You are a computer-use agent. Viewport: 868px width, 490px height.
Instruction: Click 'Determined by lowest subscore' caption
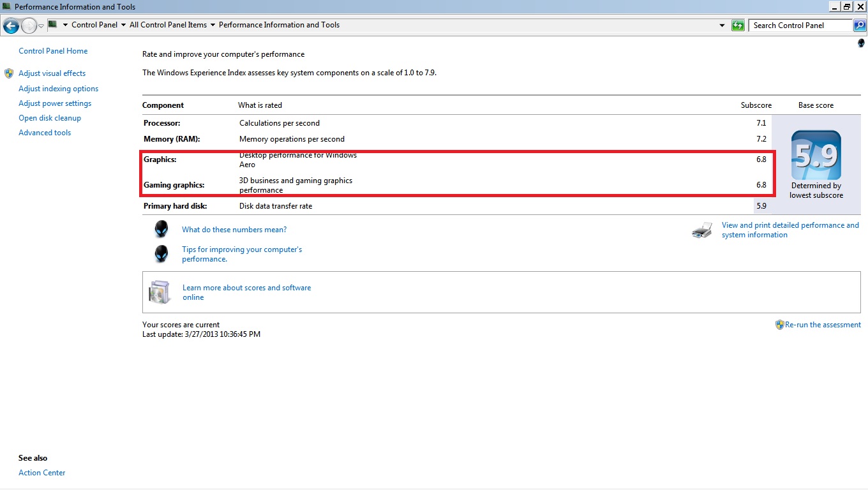tap(816, 191)
